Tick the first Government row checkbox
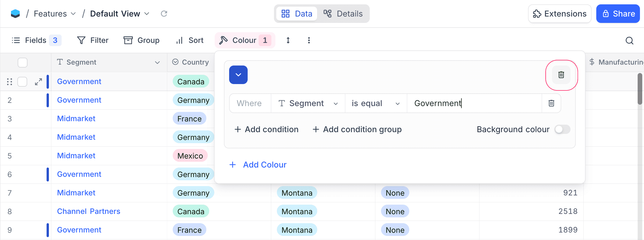The width and height of the screenshot is (644, 240). 23,82
